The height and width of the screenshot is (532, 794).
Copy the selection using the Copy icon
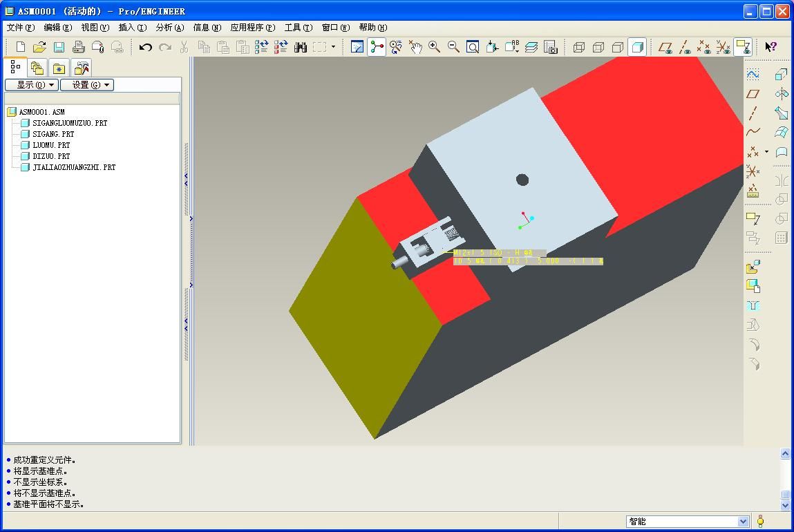point(204,47)
